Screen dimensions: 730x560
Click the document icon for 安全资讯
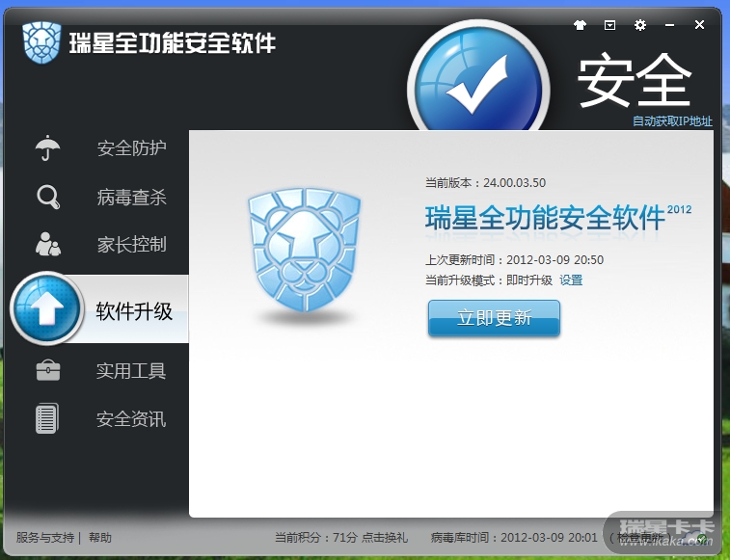47,418
